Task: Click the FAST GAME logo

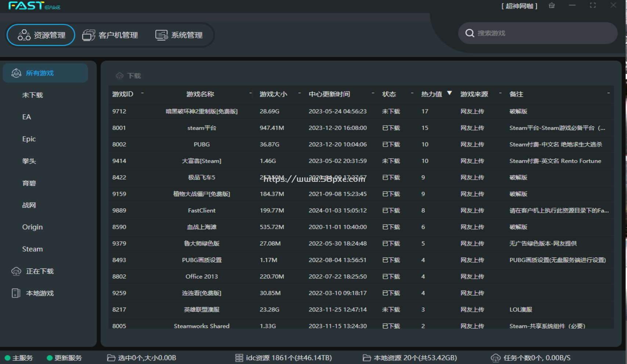Action: [34, 6]
